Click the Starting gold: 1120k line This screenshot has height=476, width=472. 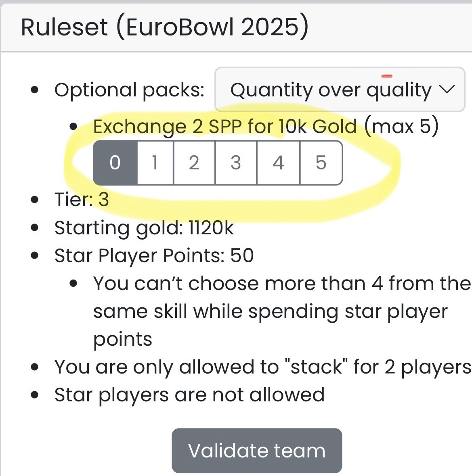pos(144,228)
